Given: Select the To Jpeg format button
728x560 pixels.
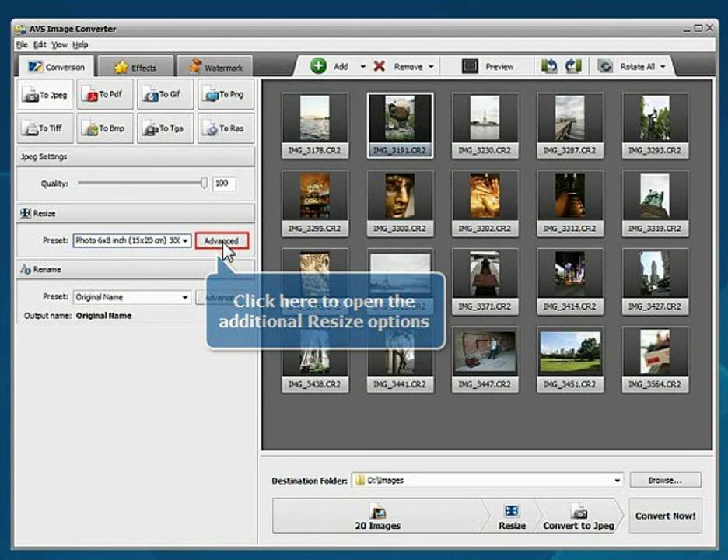Looking at the screenshot, I should pos(45,95).
